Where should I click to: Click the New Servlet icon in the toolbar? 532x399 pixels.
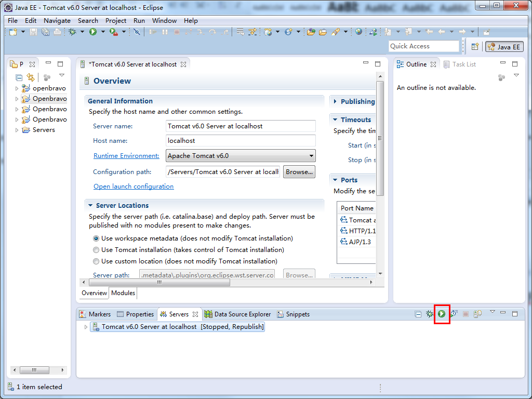coord(289,32)
